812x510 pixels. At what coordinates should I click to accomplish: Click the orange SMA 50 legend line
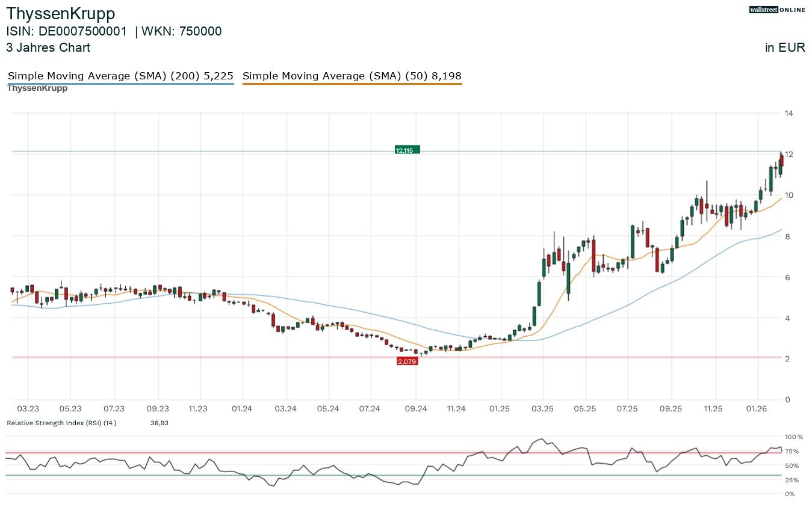pyautogui.click(x=352, y=84)
